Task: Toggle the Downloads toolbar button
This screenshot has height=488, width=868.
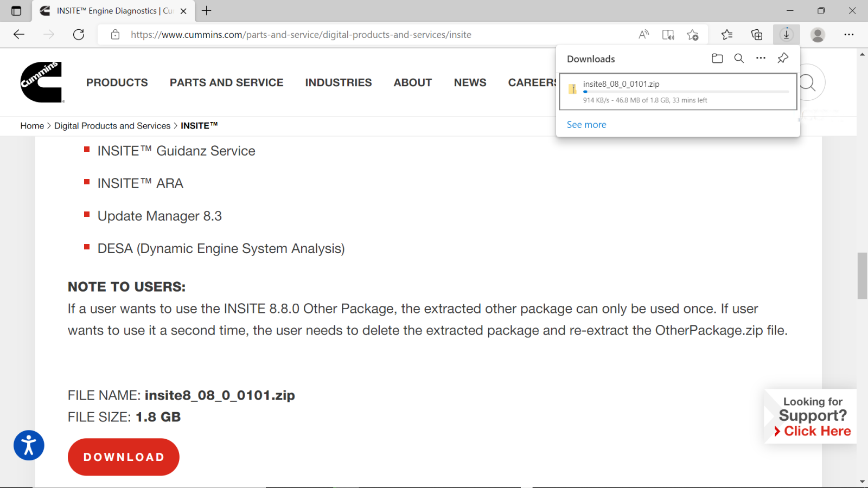Action: 787,35
